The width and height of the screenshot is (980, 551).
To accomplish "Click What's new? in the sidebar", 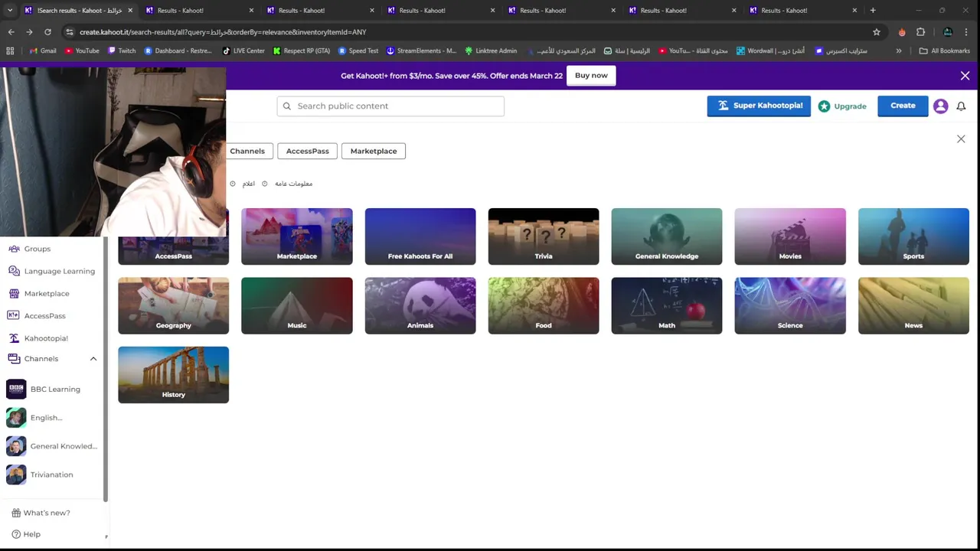I will coord(41,513).
